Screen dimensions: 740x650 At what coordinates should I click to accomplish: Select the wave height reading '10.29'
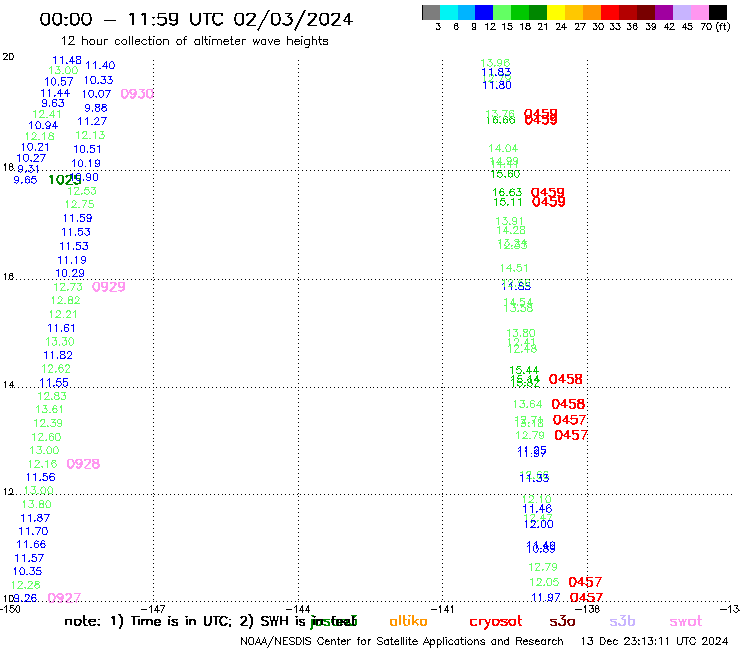[70, 273]
